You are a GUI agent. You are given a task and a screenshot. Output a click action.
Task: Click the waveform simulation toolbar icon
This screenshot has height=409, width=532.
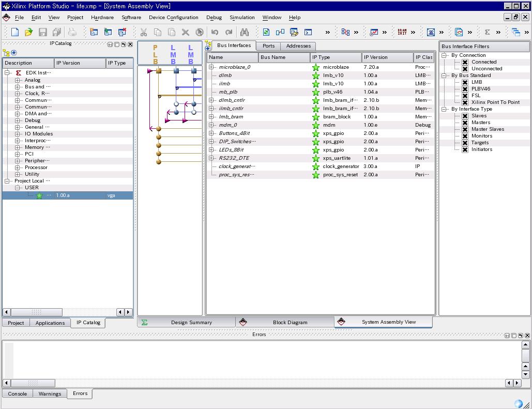coord(459,32)
